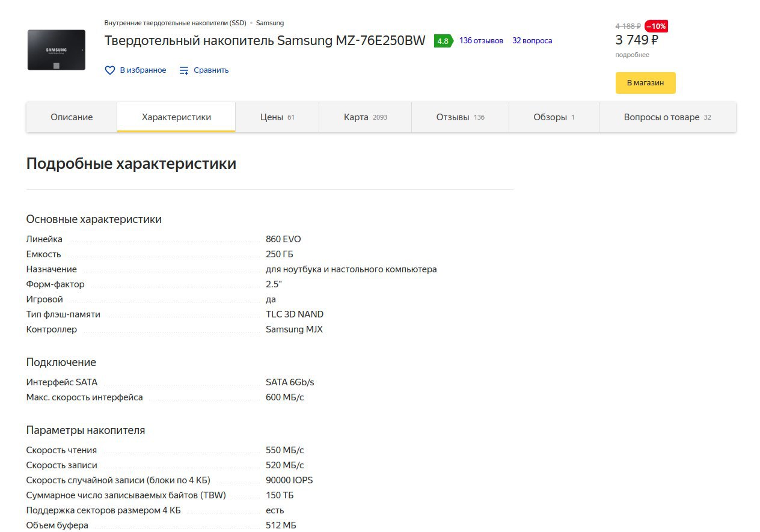Open the Samsung breadcrumb link

(x=270, y=23)
